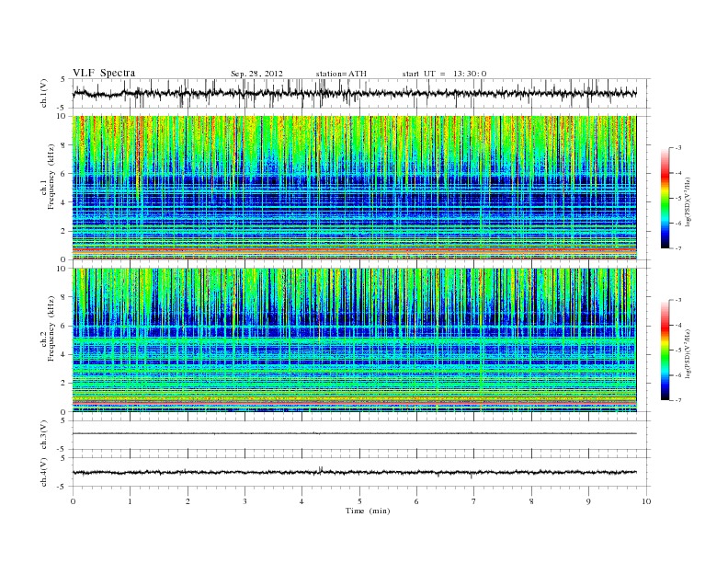The height and width of the screenshot is (563, 728).
Task: Click the ch.2 color bar 'log(PSD)(V²/Hz)' label
Action: point(688,353)
